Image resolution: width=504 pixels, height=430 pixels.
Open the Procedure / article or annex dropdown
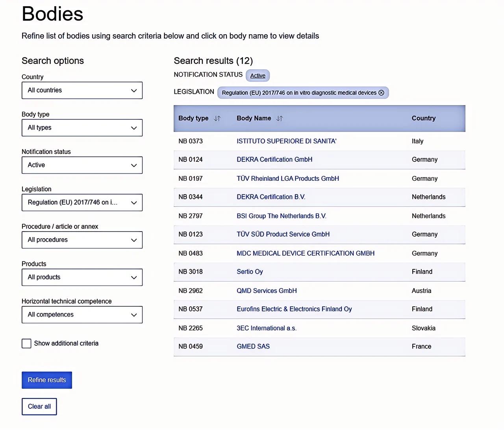coord(82,240)
